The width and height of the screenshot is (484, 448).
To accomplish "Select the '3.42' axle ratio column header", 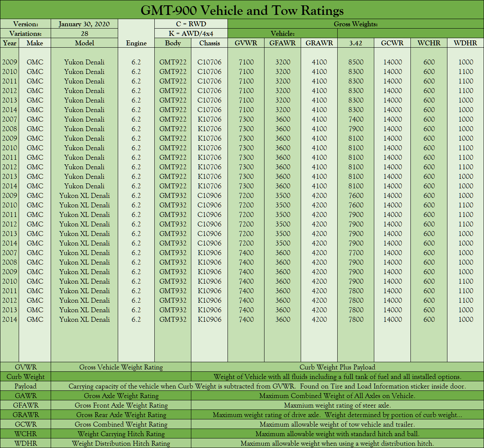I will tap(356, 43).
